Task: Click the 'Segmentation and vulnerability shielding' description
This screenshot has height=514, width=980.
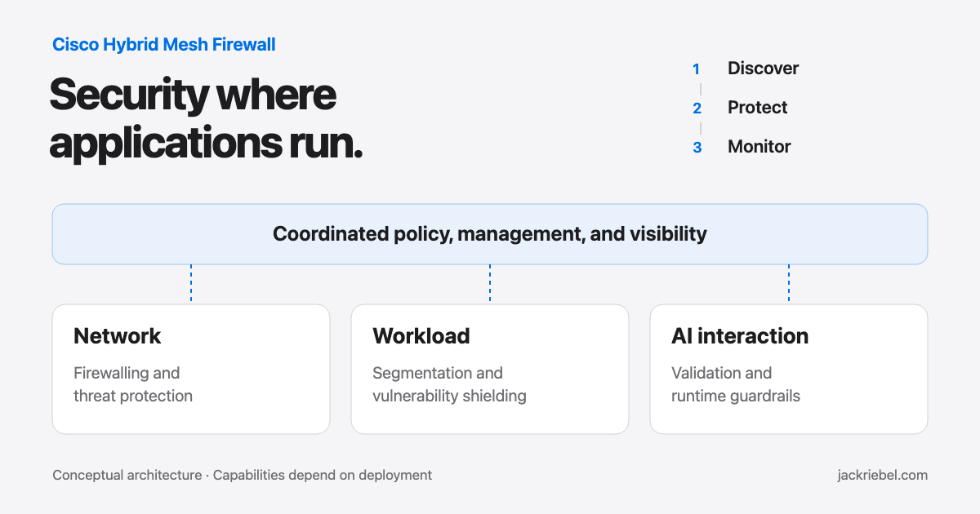Action: [449, 384]
